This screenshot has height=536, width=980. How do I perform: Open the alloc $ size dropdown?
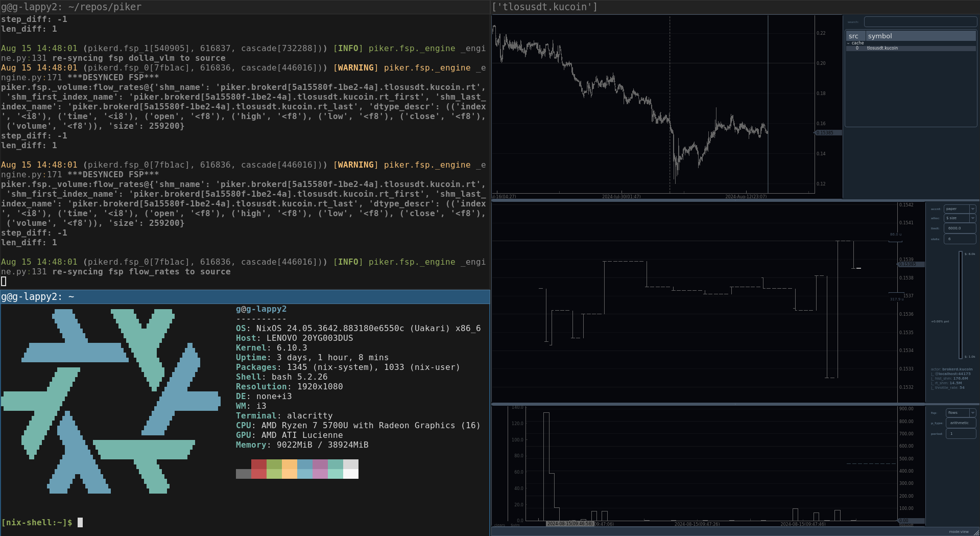[960, 218]
